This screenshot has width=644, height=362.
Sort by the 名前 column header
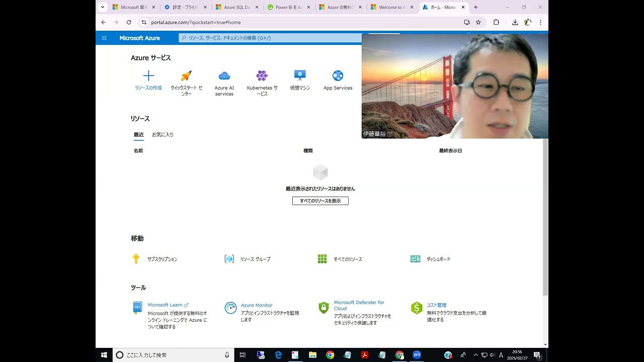(138, 151)
